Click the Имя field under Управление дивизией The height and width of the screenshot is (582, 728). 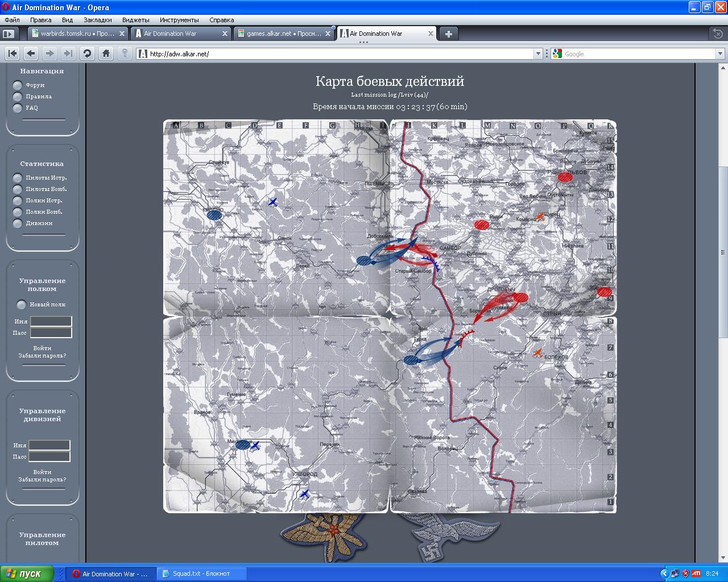(49, 445)
